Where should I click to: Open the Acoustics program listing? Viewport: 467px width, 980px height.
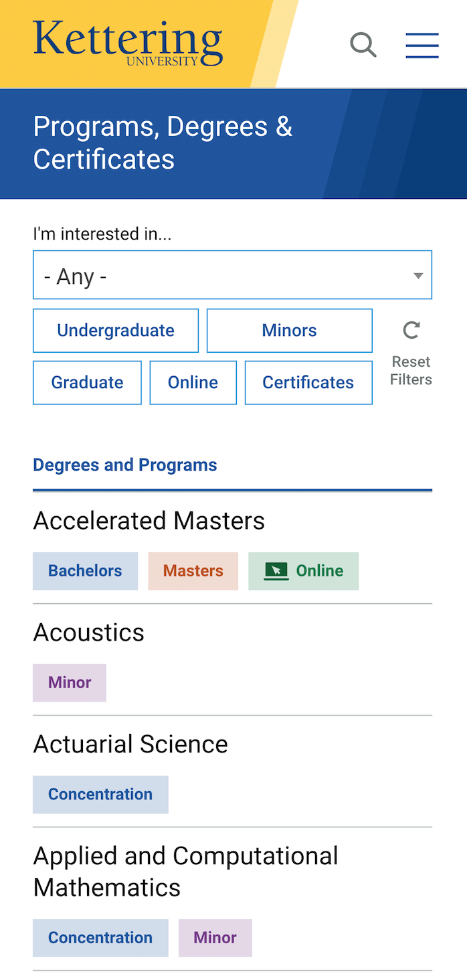(88, 631)
